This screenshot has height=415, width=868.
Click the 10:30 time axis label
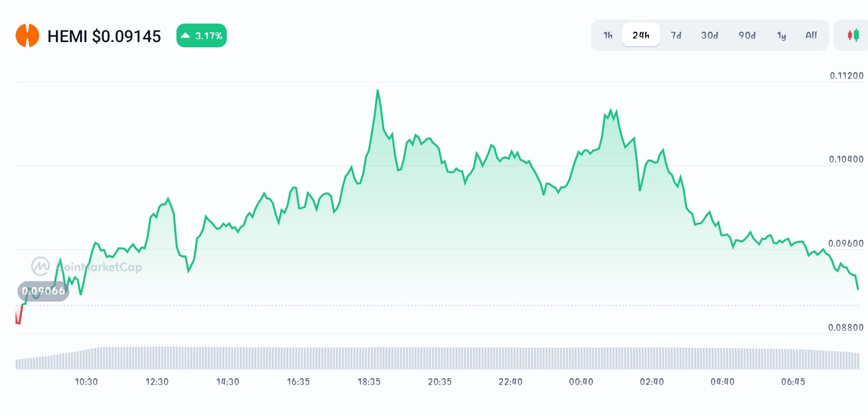pyautogui.click(x=87, y=382)
